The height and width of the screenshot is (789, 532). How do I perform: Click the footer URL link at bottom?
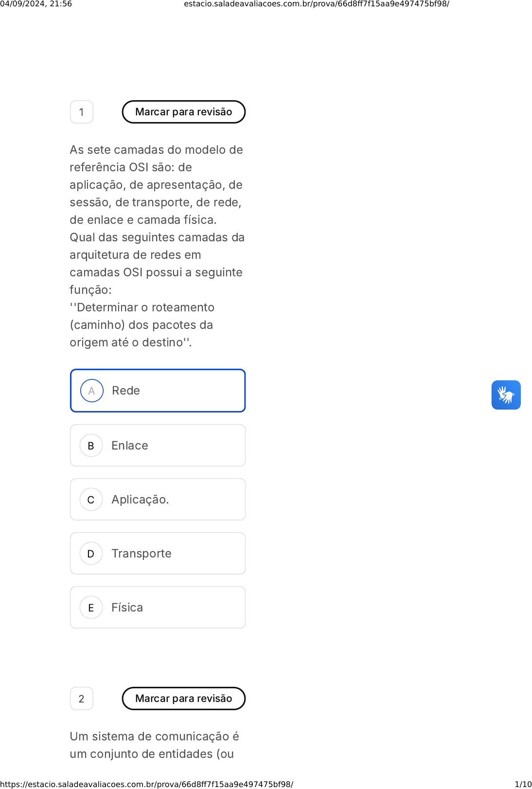click(147, 784)
